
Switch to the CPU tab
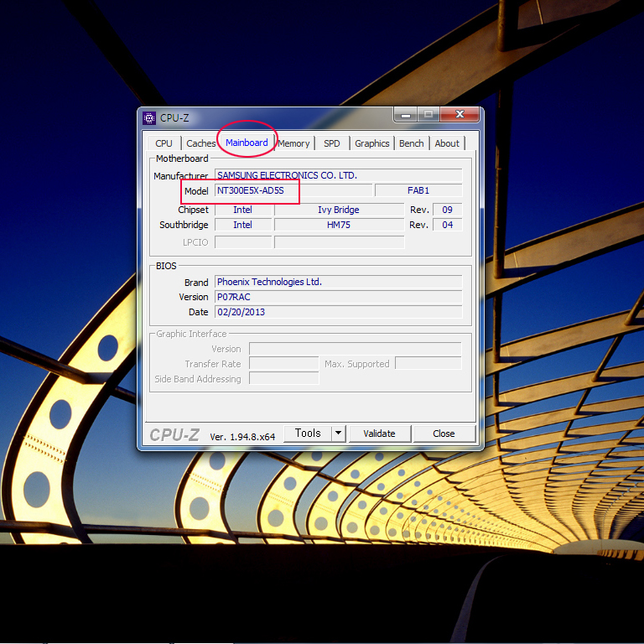pos(164,143)
